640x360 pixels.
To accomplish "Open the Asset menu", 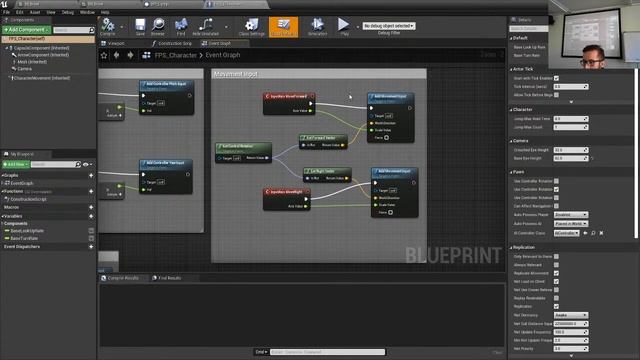I will tap(35, 12).
